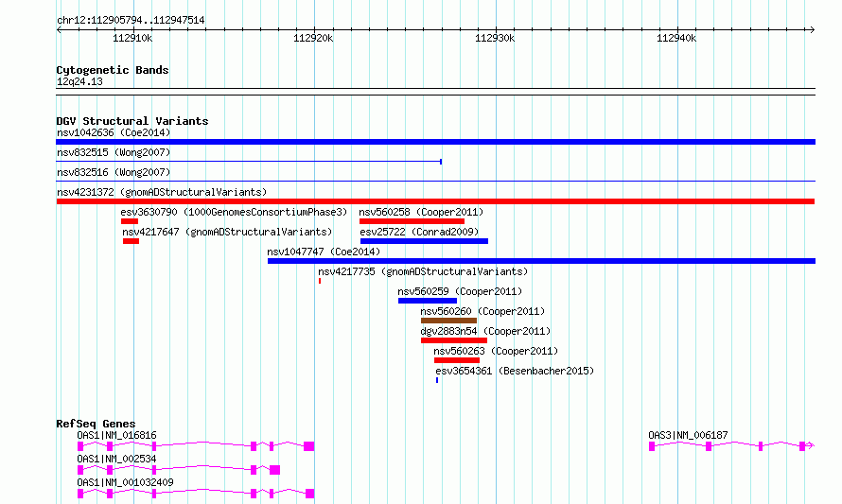
Task: Open nsv4217647 (gnomADStructuralVariants) label
Action: pos(227,232)
